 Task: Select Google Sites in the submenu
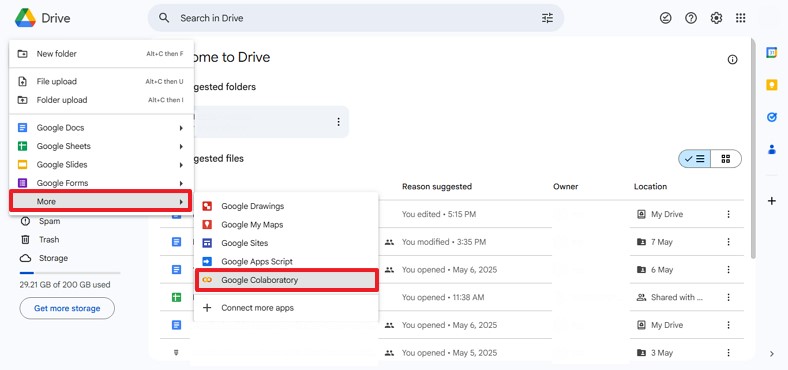point(286,243)
